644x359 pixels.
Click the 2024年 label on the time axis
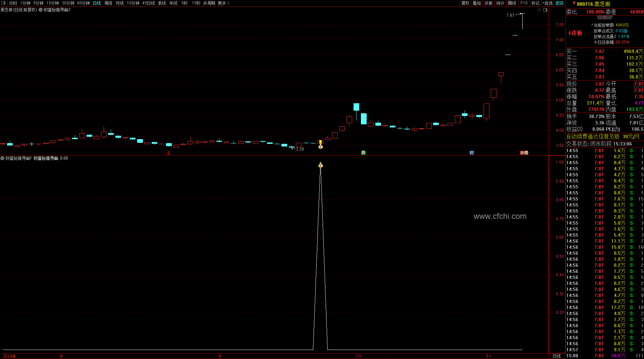tap(9, 356)
